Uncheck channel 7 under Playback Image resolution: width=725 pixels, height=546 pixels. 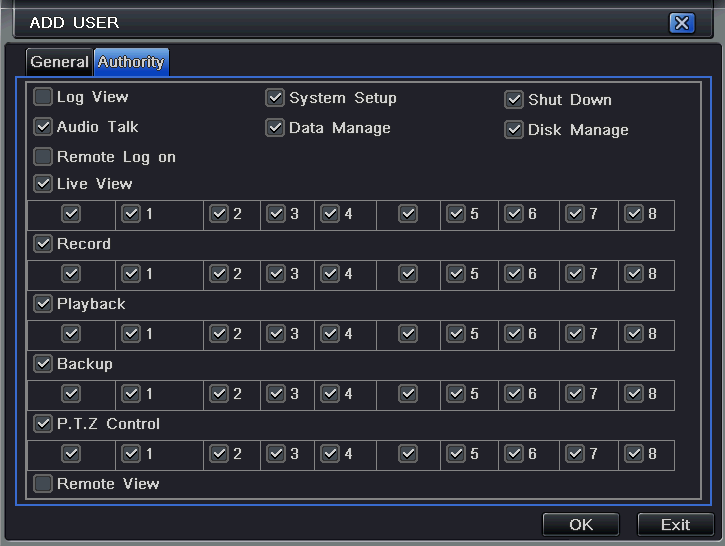pyautogui.click(x=575, y=334)
